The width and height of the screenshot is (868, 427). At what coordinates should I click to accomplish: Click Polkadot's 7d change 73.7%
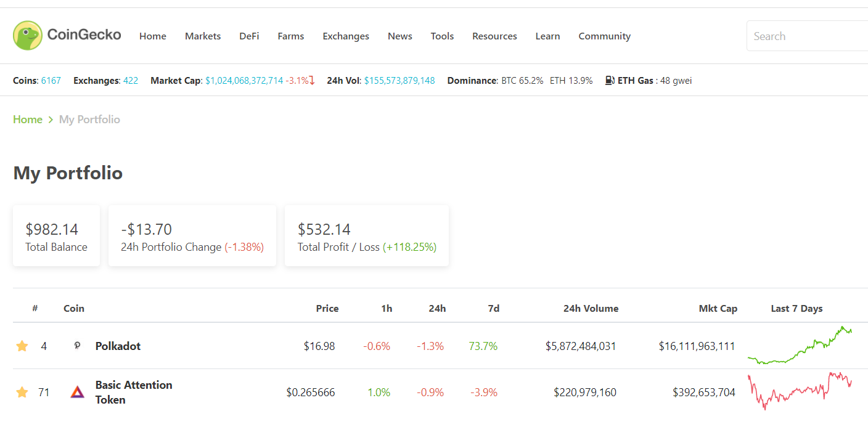[483, 346]
